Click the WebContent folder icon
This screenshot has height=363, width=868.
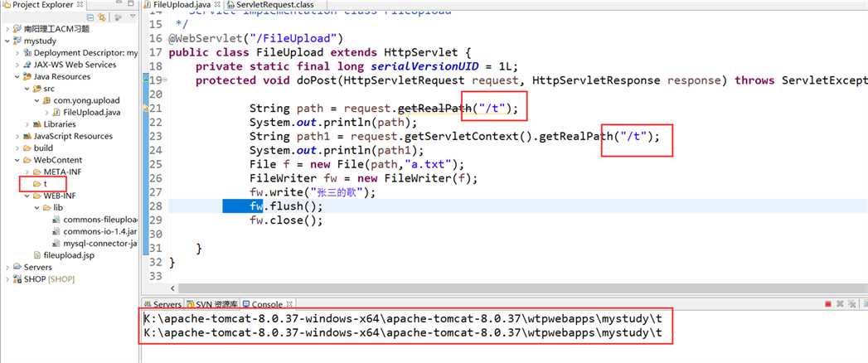click(x=27, y=160)
